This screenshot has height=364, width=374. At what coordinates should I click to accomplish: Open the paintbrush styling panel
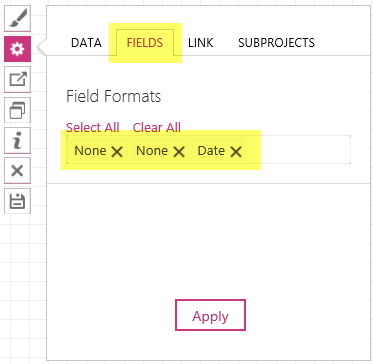tap(17, 19)
